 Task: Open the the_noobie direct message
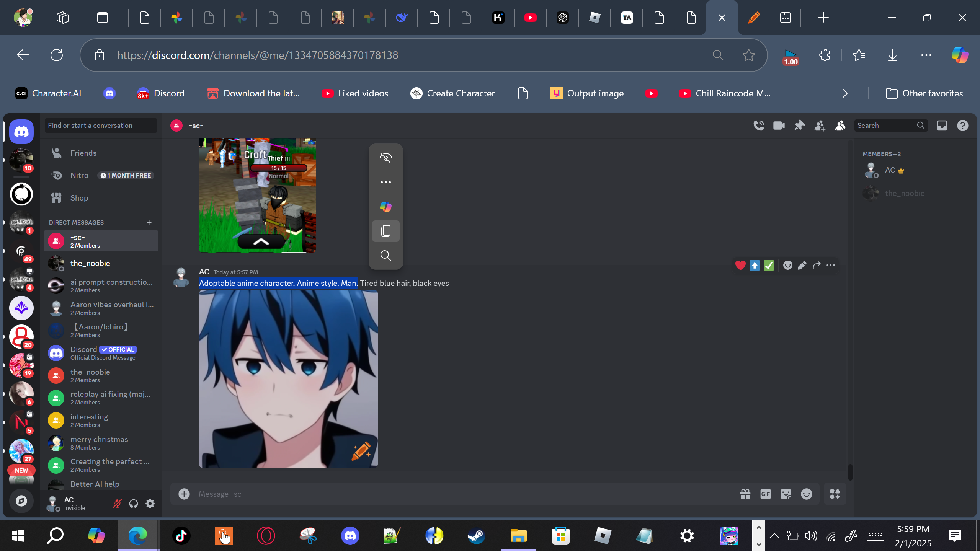[90, 263]
